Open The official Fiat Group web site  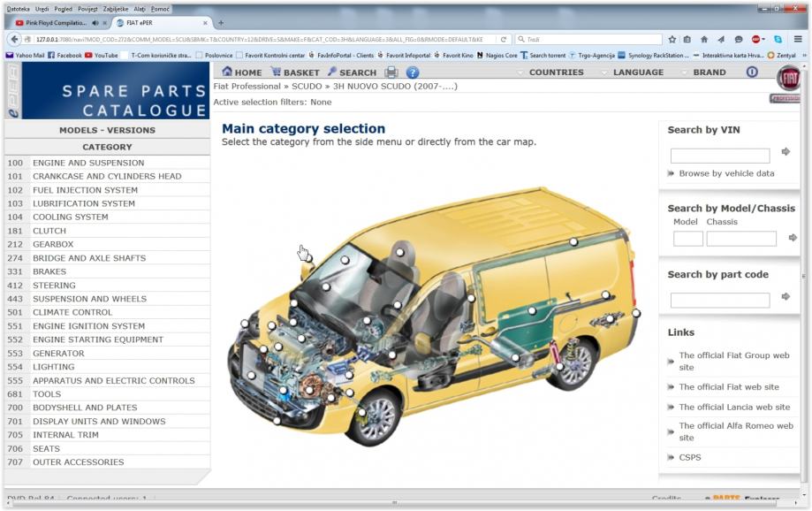[733, 362]
